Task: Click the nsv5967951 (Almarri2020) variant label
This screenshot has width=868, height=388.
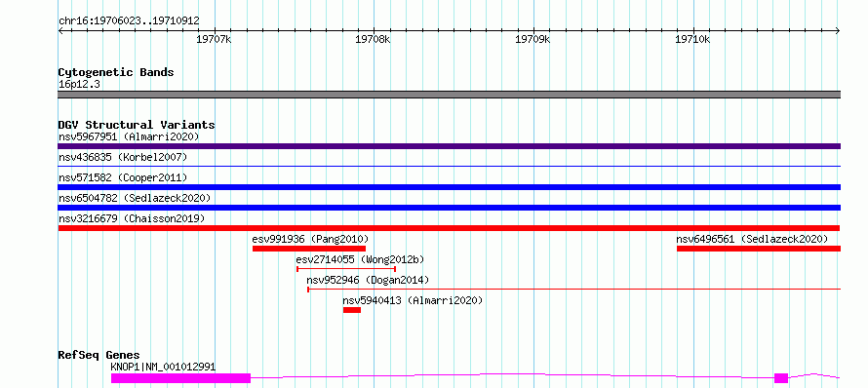Action: [129, 136]
